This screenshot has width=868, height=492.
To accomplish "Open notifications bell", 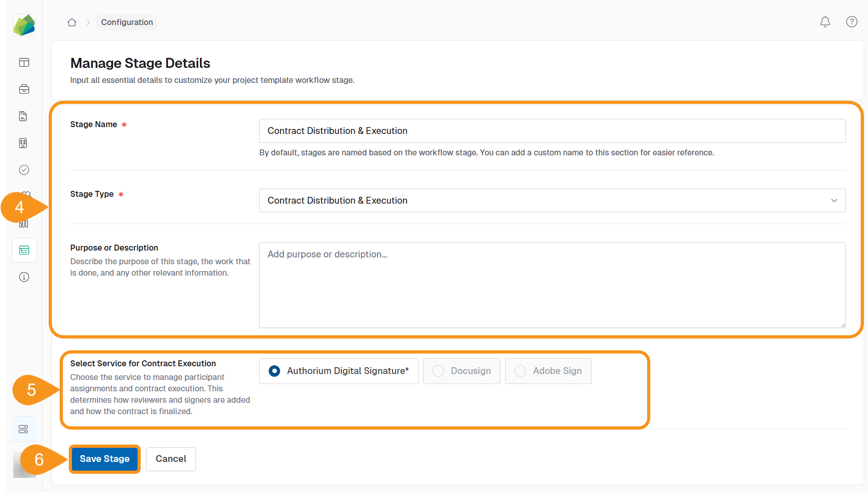I will [825, 22].
